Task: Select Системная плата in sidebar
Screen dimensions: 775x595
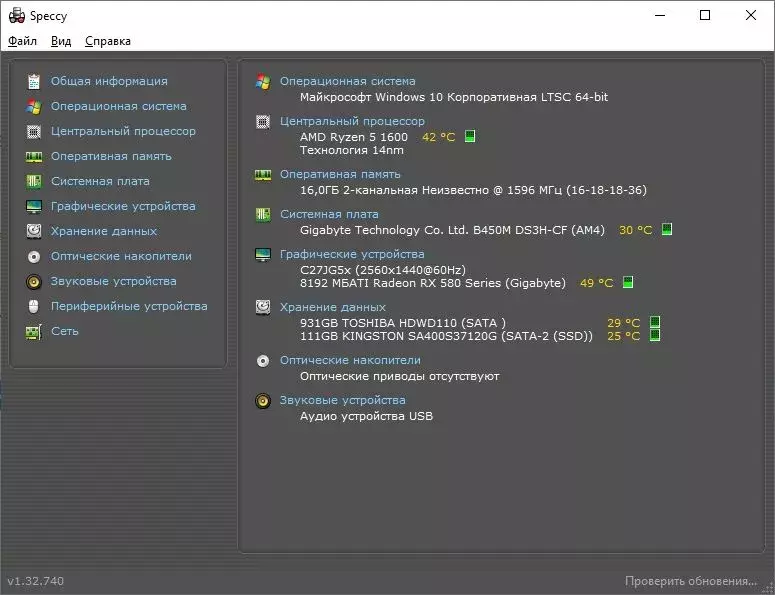Action: [x=100, y=181]
